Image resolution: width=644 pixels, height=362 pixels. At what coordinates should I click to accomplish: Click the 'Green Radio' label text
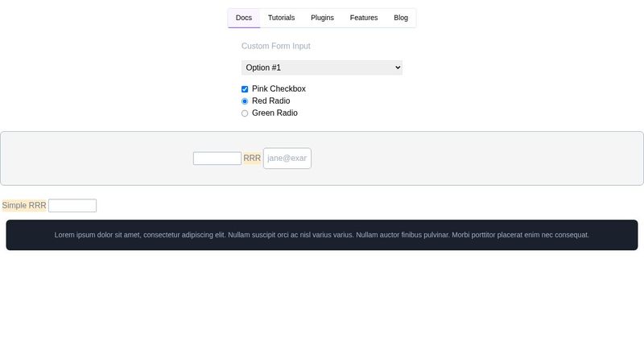[275, 113]
